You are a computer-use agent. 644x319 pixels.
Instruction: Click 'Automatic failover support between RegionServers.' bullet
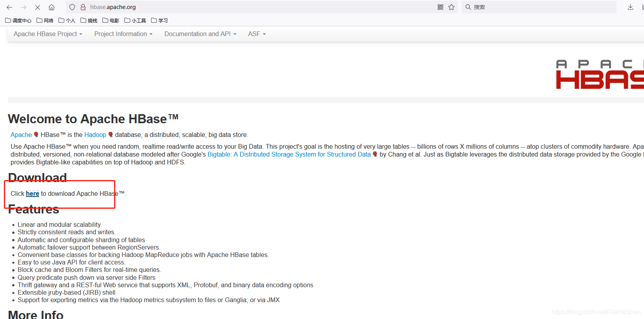[89, 247]
